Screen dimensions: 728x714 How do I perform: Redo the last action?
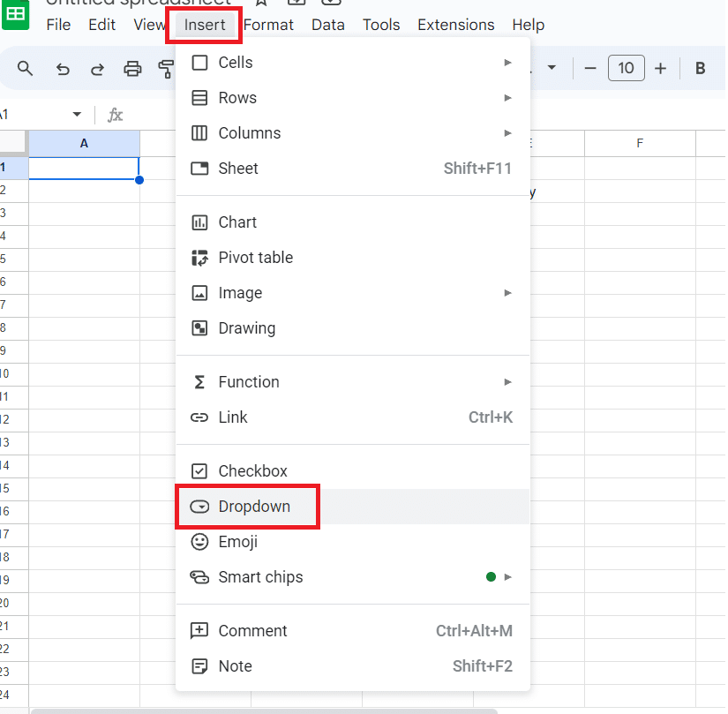click(97, 68)
